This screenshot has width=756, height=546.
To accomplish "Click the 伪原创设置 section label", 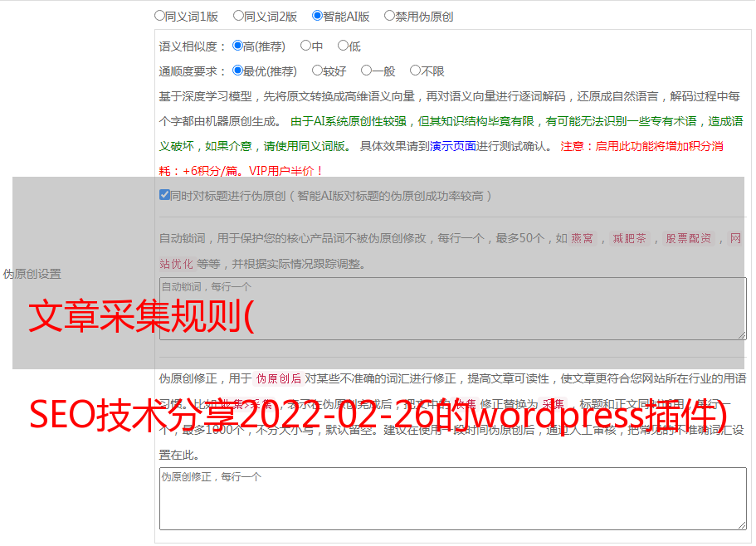I will click(x=32, y=274).
